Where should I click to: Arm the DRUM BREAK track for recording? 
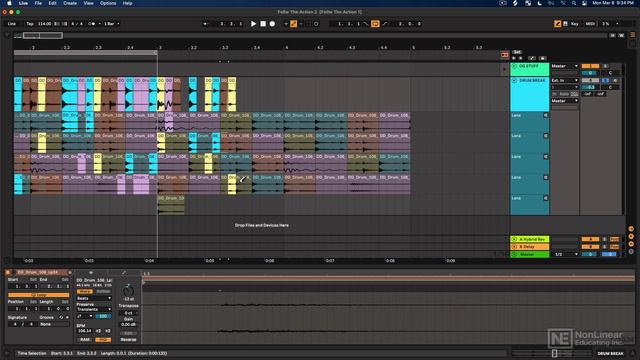coord(615,80)
